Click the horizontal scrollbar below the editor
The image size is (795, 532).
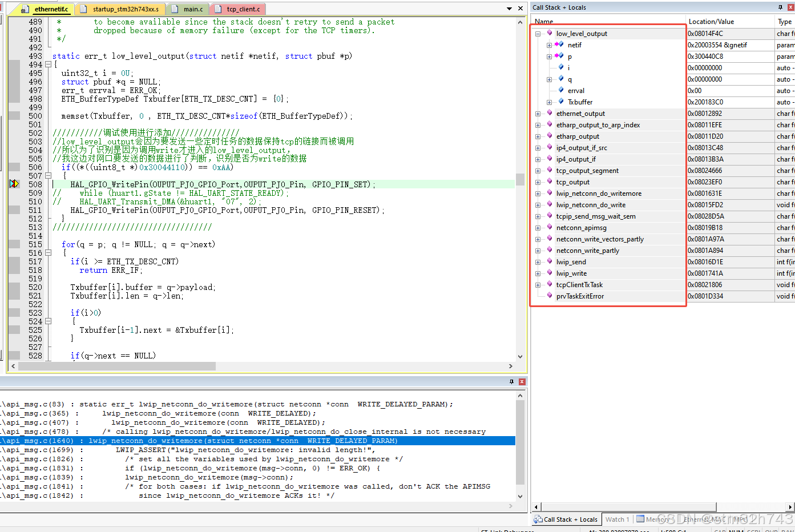[114, 366]
